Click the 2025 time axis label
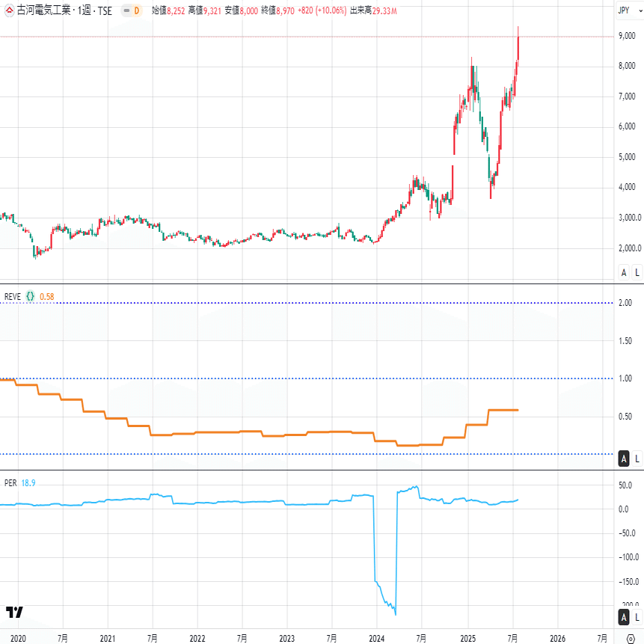This screenshot has width=644, height=644. point(467,638)
